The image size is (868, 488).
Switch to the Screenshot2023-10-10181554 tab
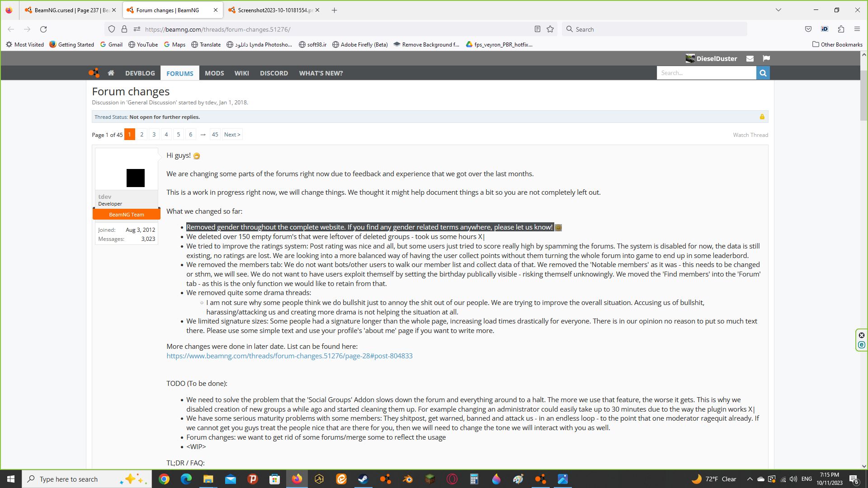point(274,10)
